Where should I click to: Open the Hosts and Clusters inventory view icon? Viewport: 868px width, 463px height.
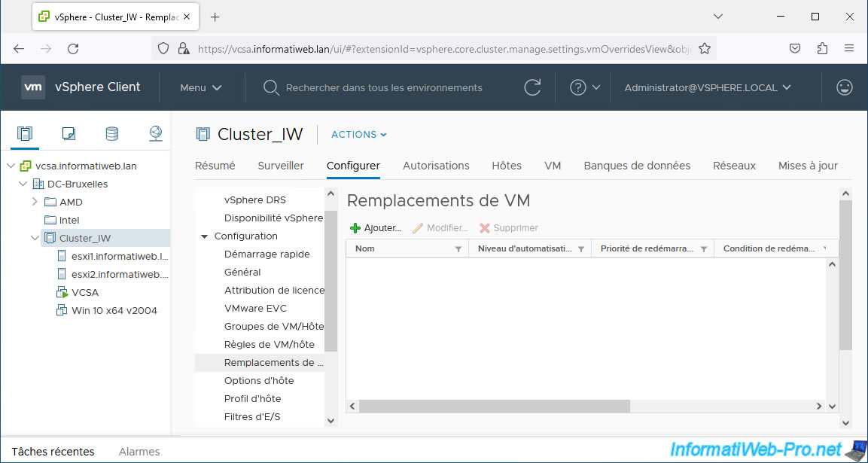[x=25, y=134]
